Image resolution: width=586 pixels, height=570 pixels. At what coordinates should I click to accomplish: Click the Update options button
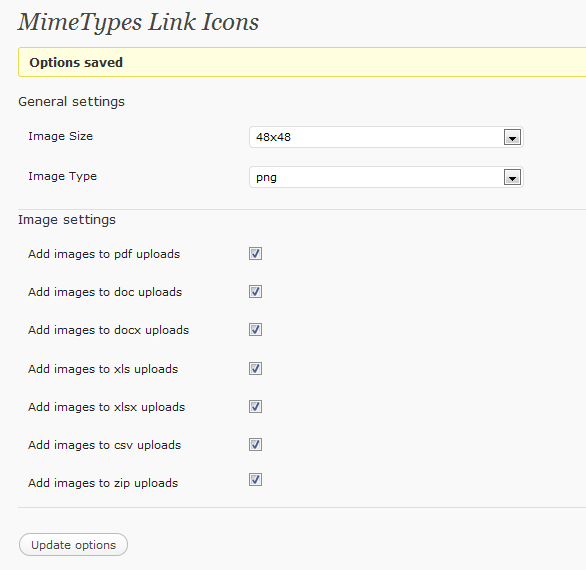pyautogui.click(x=73, y=545)
